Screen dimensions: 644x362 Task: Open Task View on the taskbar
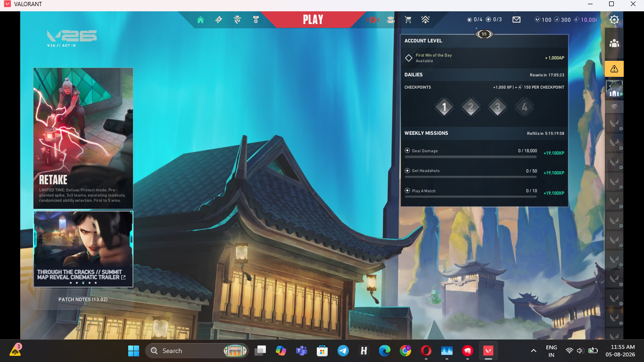click(260, 351)
